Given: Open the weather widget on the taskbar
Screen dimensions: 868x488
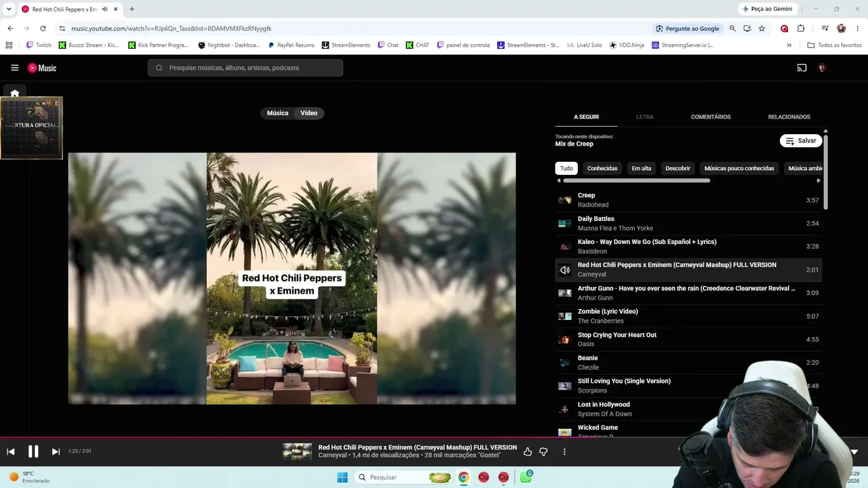Looking at the screenshot, I should 29,477.
